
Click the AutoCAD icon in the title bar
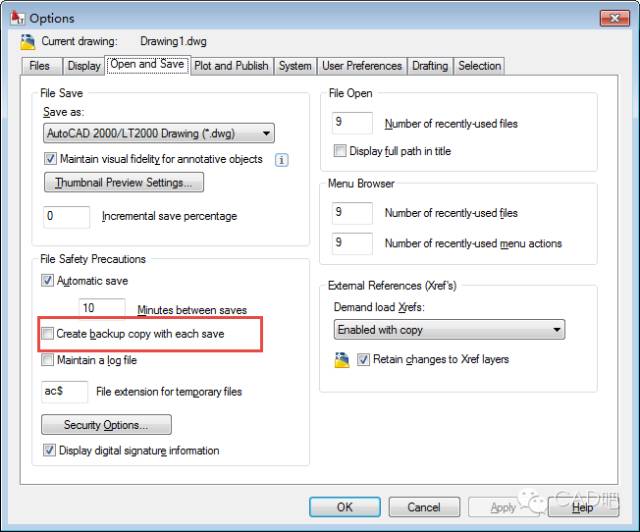[x=14, y=18]
